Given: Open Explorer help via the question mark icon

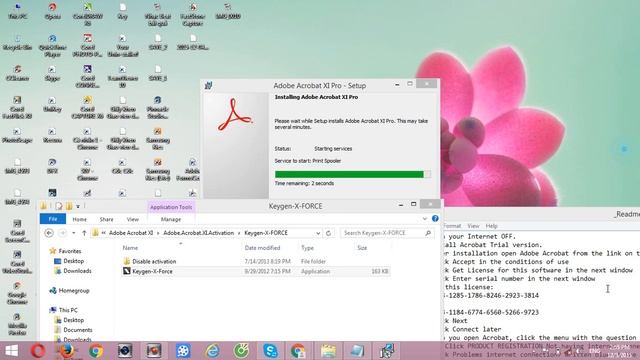Looking at the screenshot, I should (435, 219).
